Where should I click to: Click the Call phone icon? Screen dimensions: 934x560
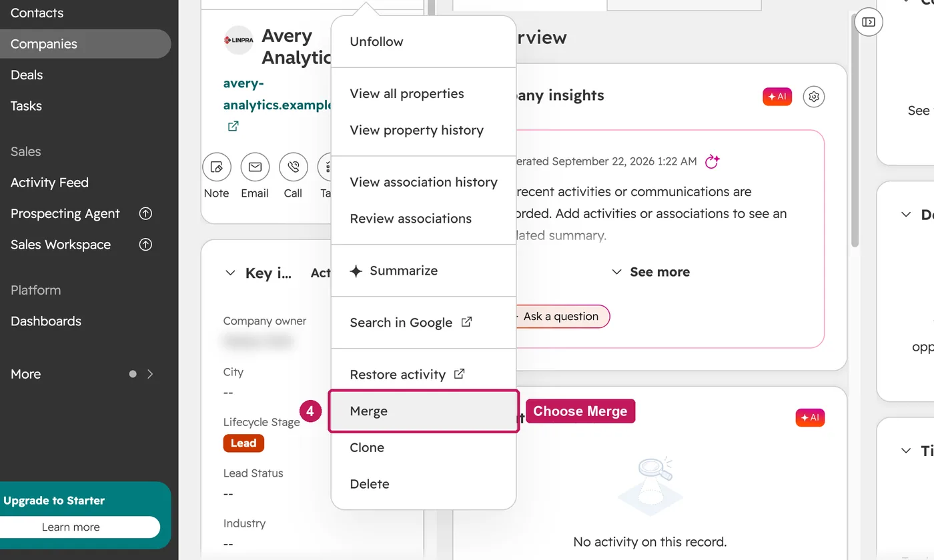click(x=294, y=167)
